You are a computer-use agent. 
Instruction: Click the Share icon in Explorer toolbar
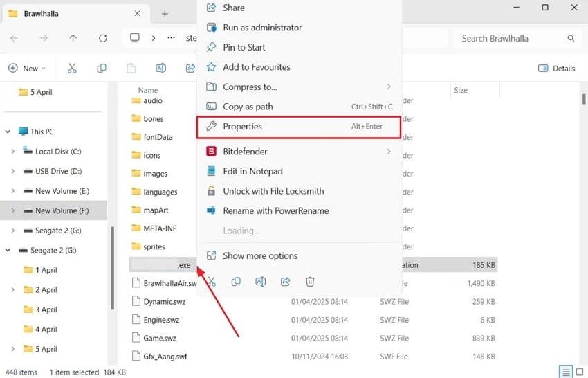point(190,69)
